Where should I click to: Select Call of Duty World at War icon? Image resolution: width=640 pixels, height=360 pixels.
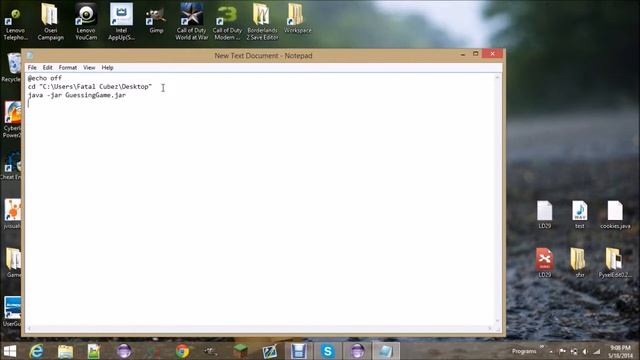coord(192,21)
